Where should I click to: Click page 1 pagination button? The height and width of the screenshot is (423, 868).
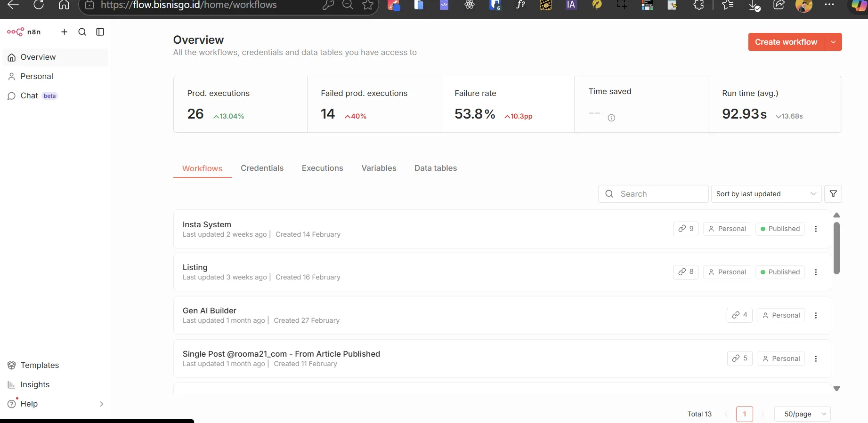(745, 414)
